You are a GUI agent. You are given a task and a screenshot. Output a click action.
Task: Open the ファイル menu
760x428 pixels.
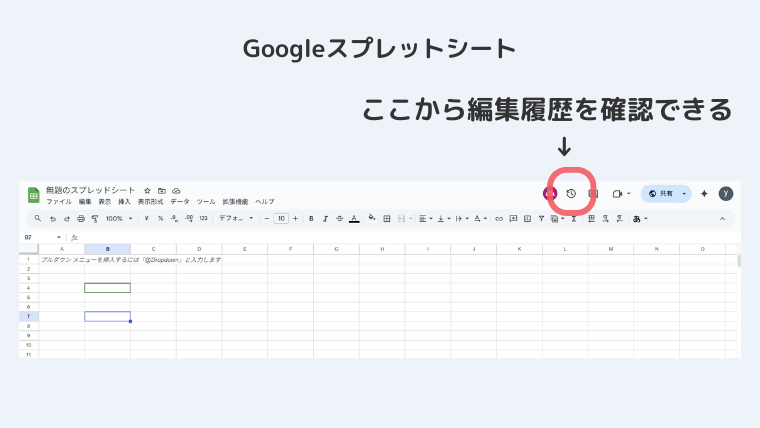click(x=59, y=202)
